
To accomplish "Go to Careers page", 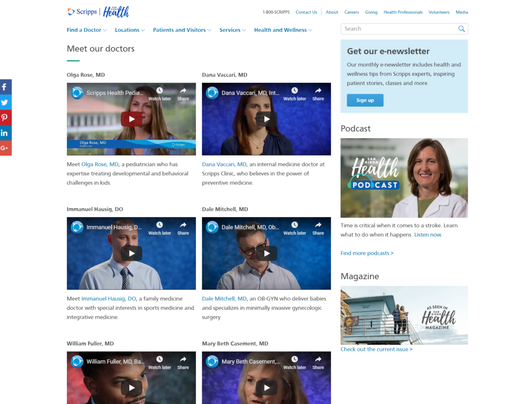I will pos(351,12).
